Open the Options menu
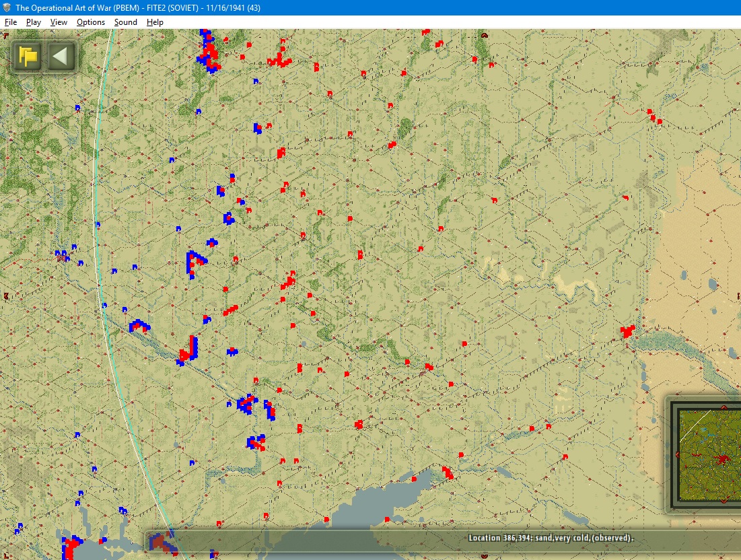741x560 pixels. [x=91, y=22]
